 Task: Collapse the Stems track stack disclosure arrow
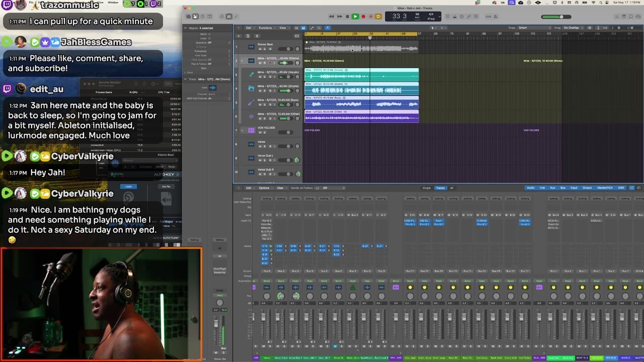243,61
